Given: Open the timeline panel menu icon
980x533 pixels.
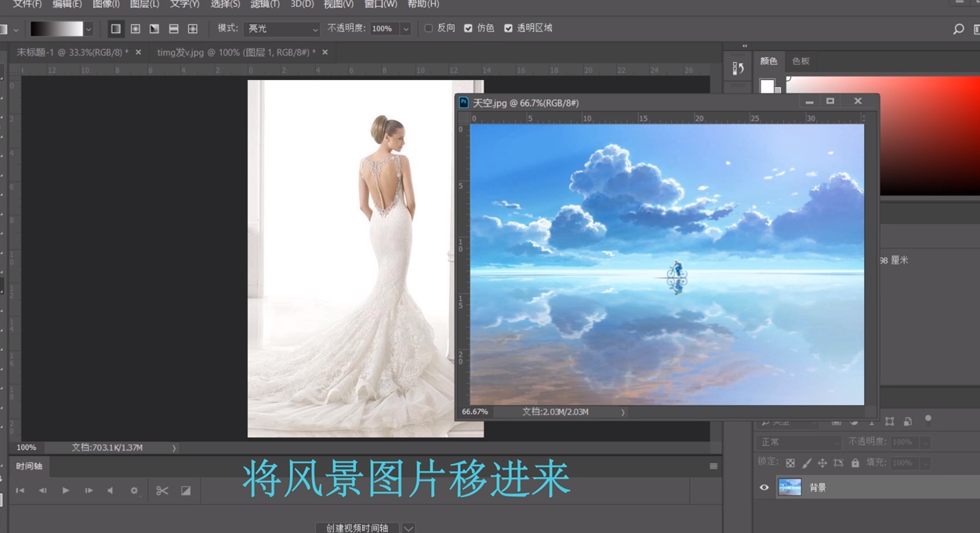Looking at the screenshot, I should pyautogui.click(x=713, y=466).
